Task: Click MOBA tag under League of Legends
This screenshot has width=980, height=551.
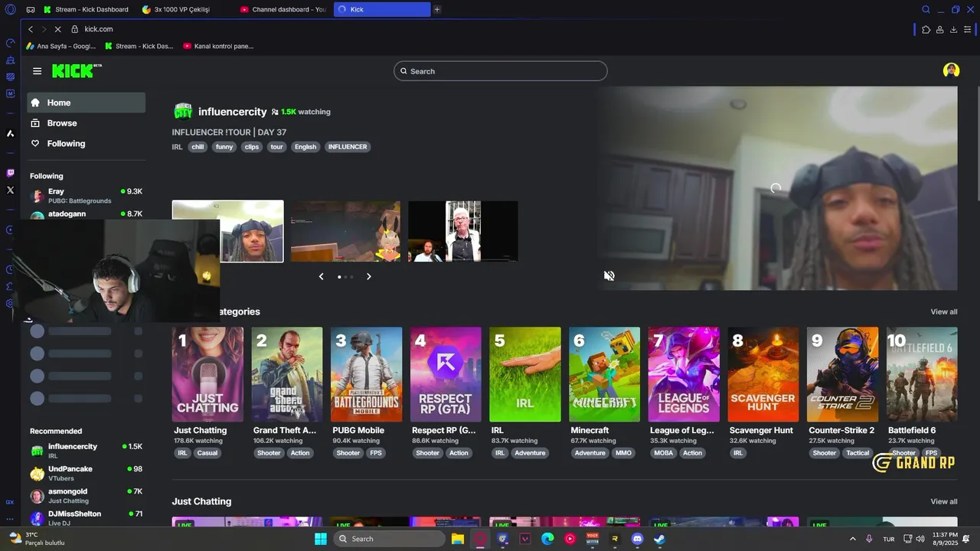Action: coord(663,453)
